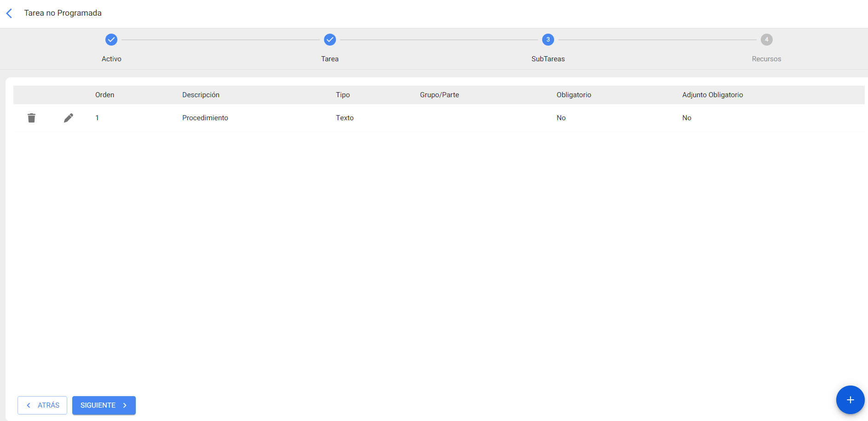Sort by the Orden column header
Screen dimensions: 868x421
point(104,95)
